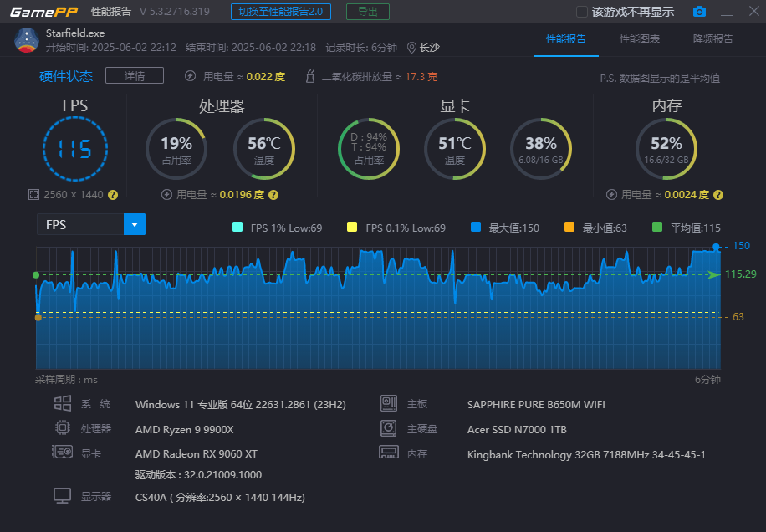Viewport: 766px width, 532px height.
Task: Click the processor chip icon
Action: tap(63, 428)
